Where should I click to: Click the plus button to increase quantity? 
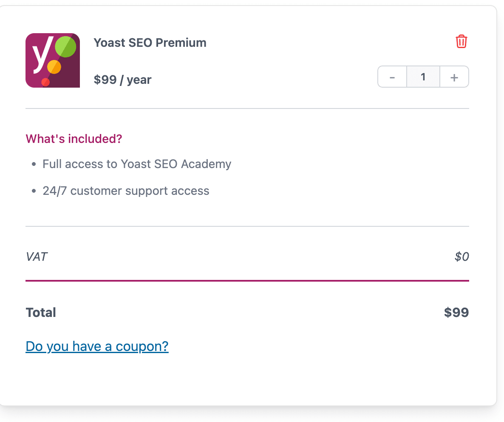tap(454, 77)
